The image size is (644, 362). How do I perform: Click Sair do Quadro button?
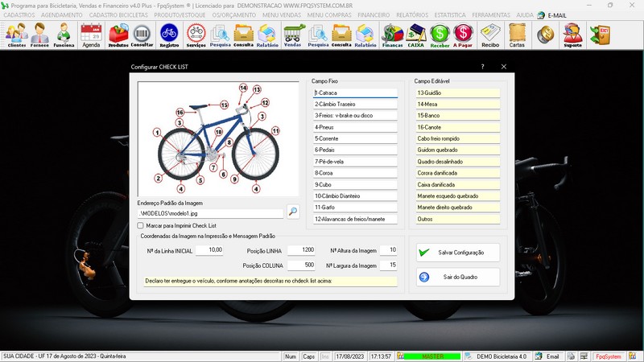458,277
